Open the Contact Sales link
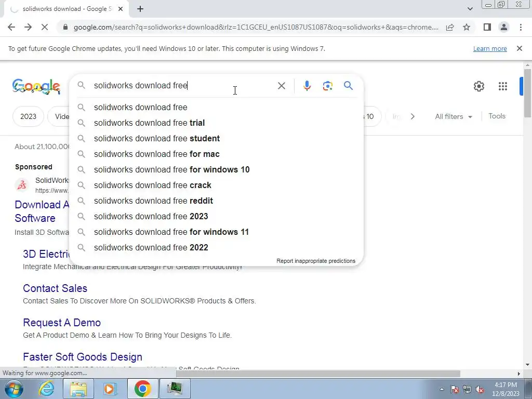Viewport: 532px width, 399px height. (x=55, y=288)
